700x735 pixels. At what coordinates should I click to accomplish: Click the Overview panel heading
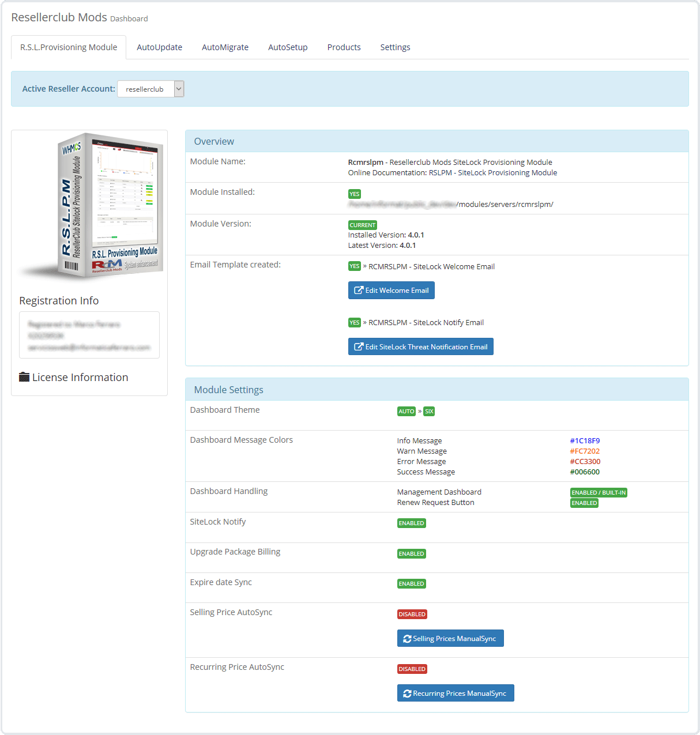pyautogui.click(x=214, y=141)
